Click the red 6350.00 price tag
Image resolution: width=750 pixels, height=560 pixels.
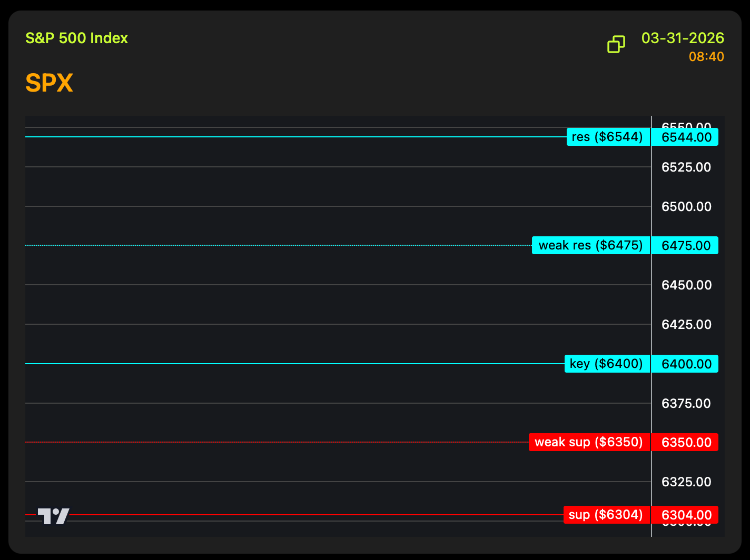coord(685,442)
